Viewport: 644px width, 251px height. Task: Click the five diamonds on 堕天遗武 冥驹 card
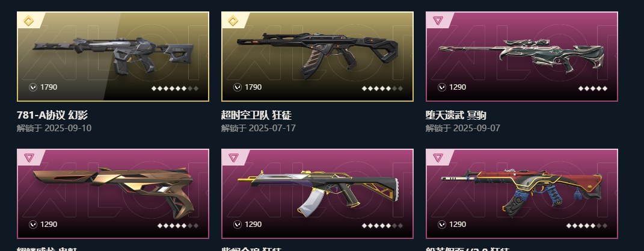tap(593, 88)
